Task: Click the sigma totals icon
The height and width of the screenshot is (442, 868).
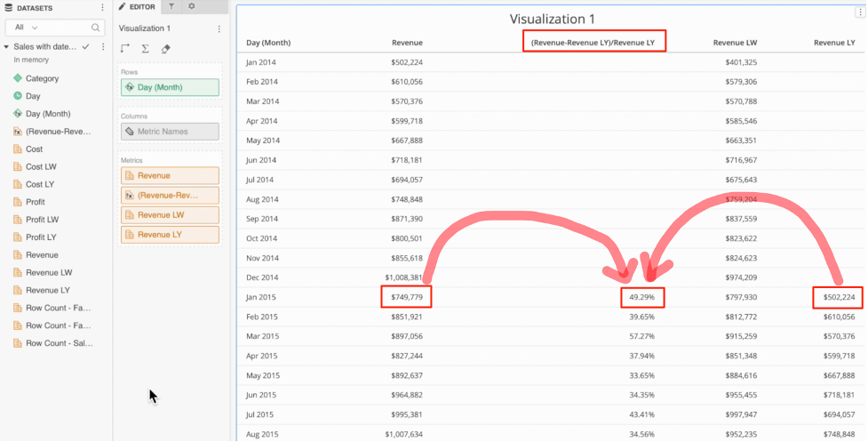Action: point(145,48)
